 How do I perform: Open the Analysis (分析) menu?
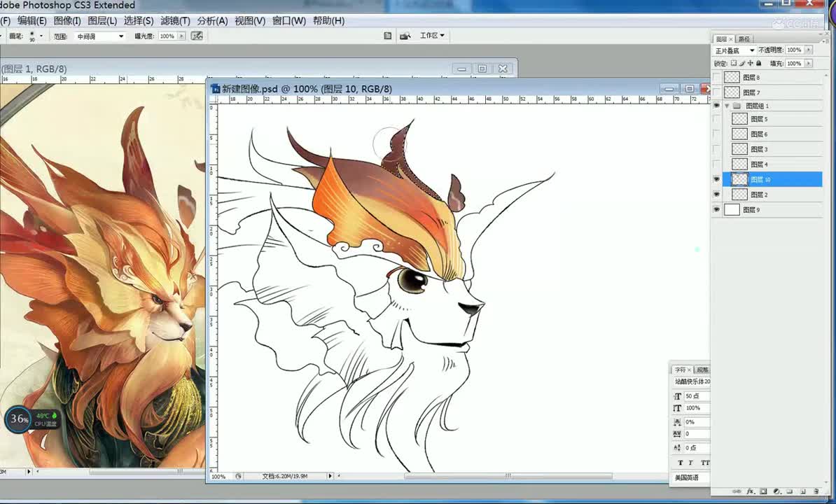(x=212, y=21)
